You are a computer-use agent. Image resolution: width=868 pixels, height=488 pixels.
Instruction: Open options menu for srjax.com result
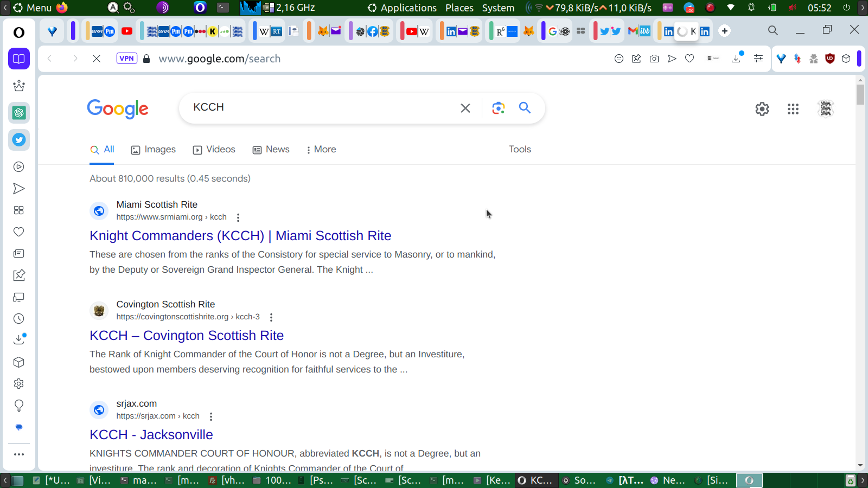point(211,416)
